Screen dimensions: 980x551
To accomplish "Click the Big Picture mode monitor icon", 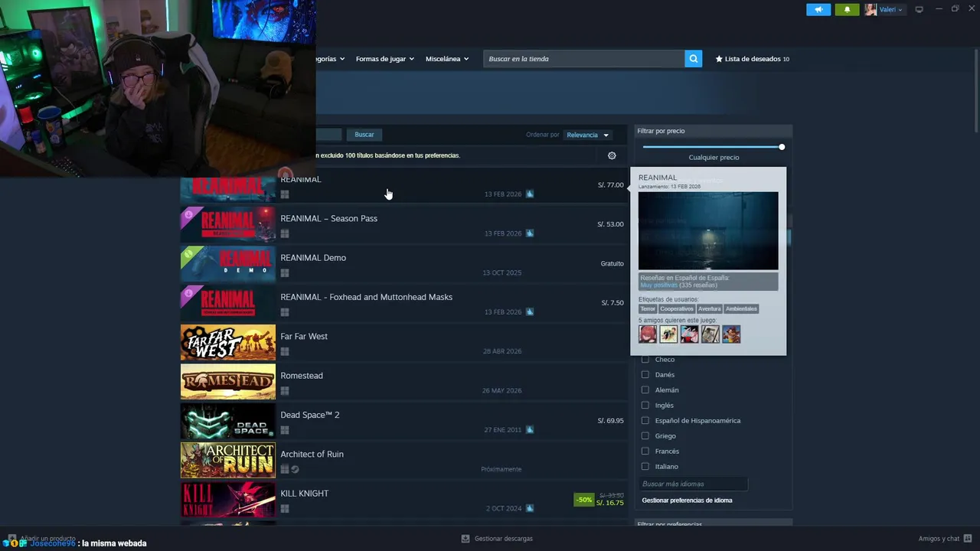I will click(919, 9).
